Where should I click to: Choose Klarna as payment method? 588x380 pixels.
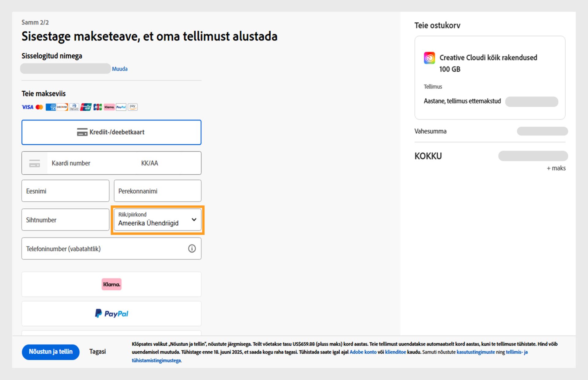111,284
